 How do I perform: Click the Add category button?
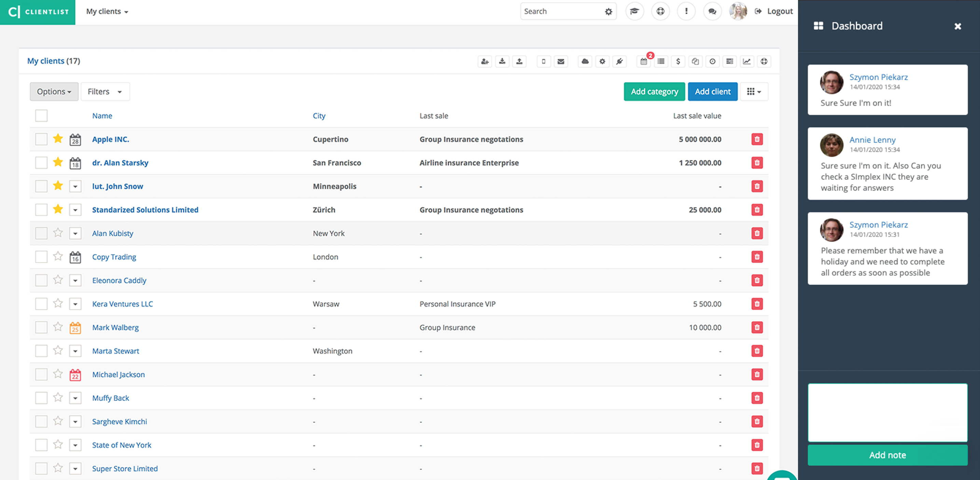point(654,91)
